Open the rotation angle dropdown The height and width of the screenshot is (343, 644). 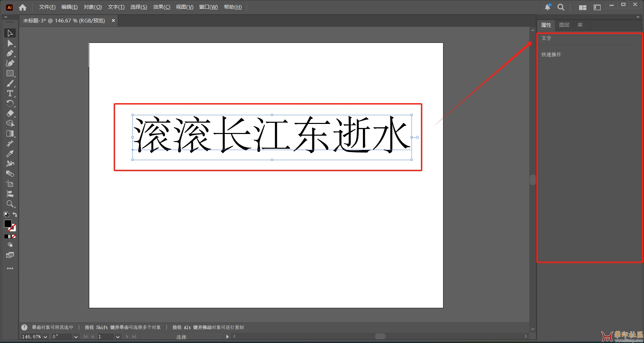[x=76, y=337]
